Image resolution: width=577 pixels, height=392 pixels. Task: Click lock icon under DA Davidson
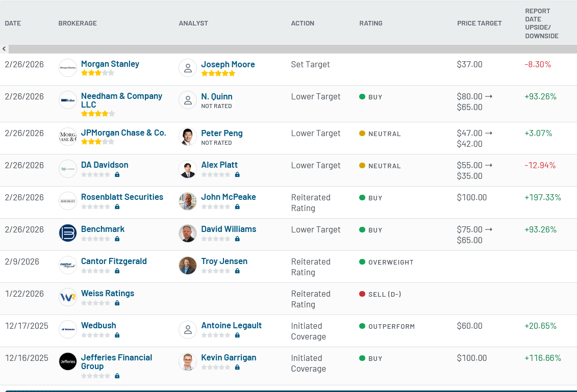point(117,175)
